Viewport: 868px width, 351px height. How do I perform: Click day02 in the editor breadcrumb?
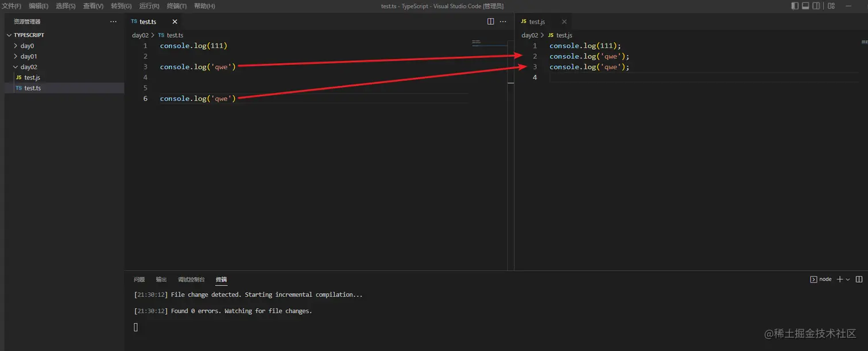(140, 35)
